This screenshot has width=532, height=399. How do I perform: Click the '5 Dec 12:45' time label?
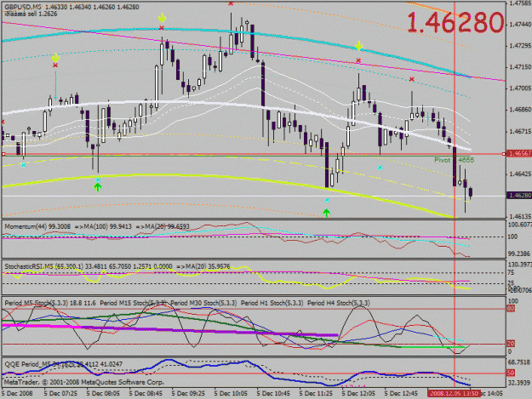(401, 394)
